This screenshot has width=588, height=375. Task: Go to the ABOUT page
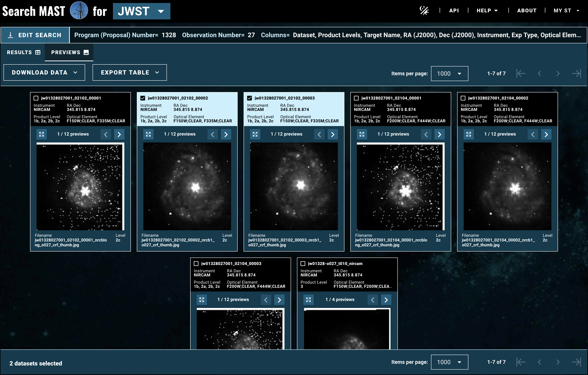526,10
